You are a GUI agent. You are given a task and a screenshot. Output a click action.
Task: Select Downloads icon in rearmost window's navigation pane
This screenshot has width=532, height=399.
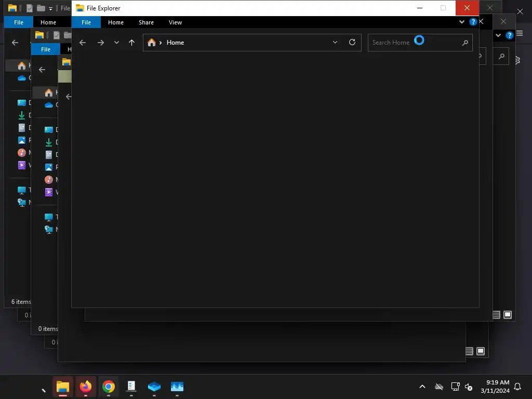22,115
